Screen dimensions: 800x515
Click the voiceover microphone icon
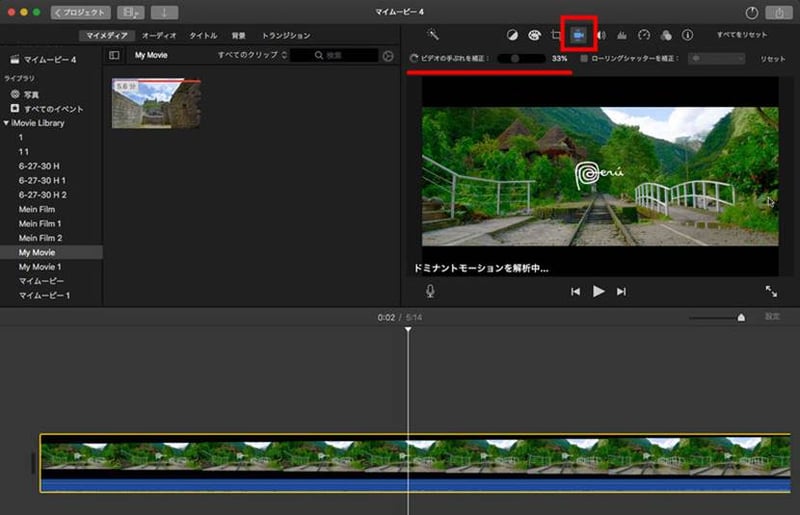[x=430, y=291]
